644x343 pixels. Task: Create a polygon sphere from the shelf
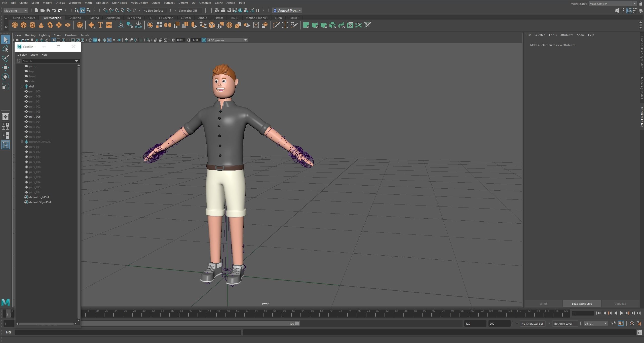(x=15, y=25)
